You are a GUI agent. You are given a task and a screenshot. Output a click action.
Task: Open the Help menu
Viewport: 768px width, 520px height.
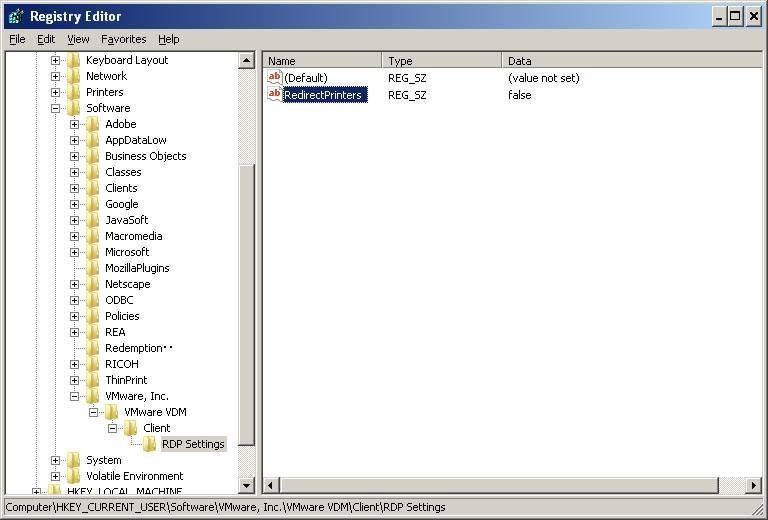click(x=168, y=39)
